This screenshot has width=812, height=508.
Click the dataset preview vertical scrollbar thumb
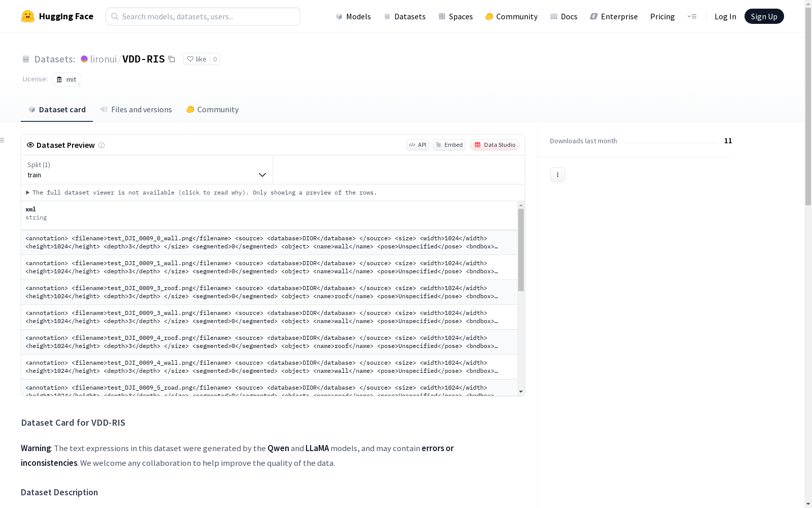[521, 249]
